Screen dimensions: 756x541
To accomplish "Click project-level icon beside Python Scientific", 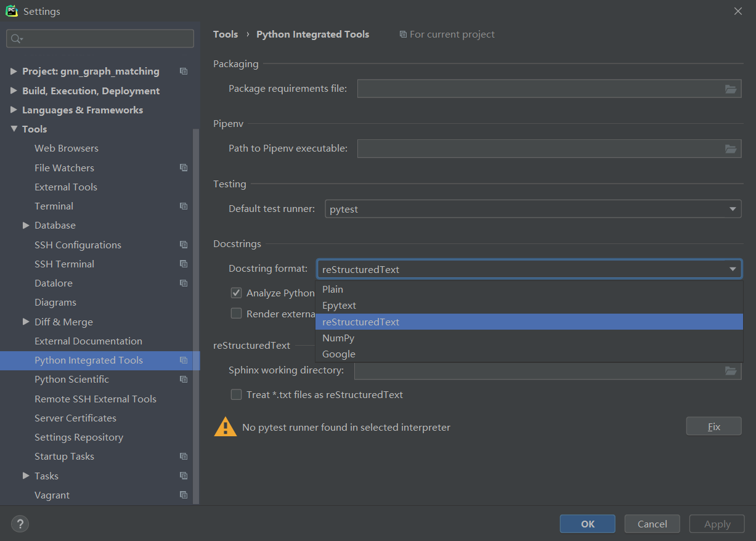I will (x=184, y=379).
